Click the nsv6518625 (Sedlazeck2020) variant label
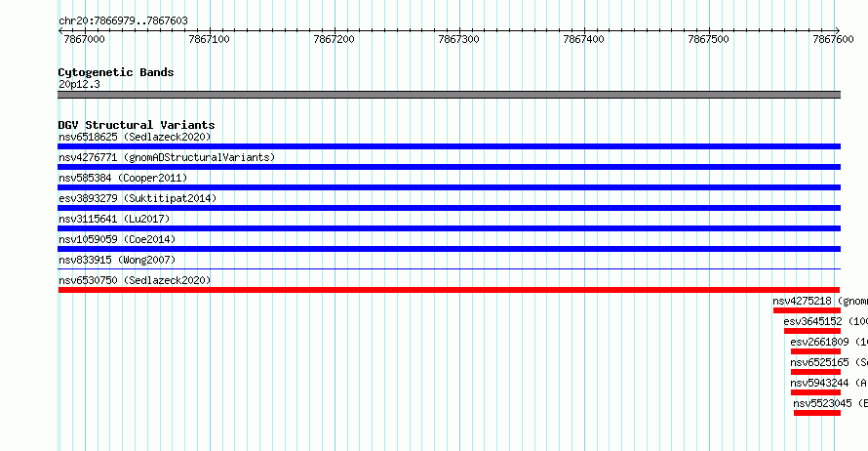 click(135, 137)
